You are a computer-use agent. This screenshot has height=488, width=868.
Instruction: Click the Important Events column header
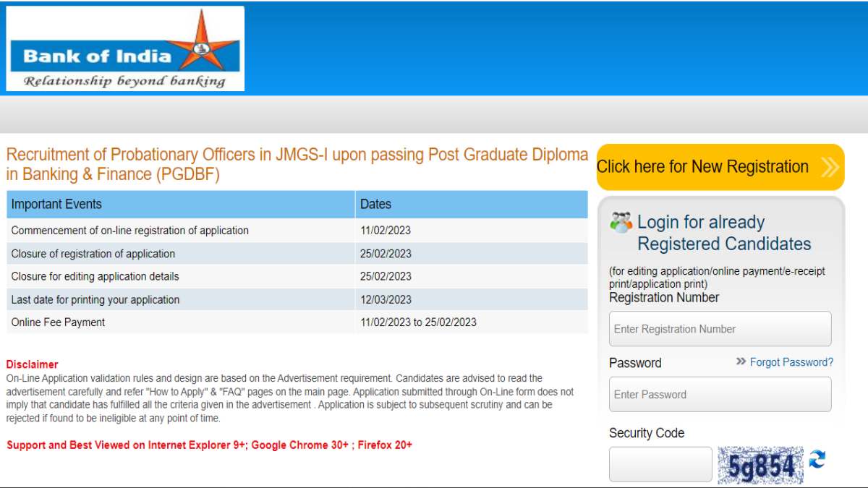point(58,205)
